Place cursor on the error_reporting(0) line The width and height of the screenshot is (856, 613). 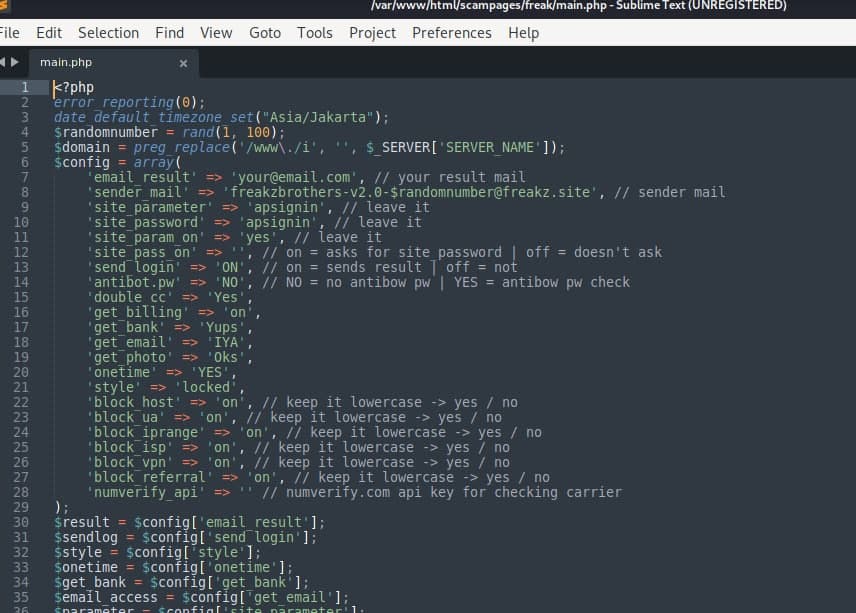click(129, 102)
